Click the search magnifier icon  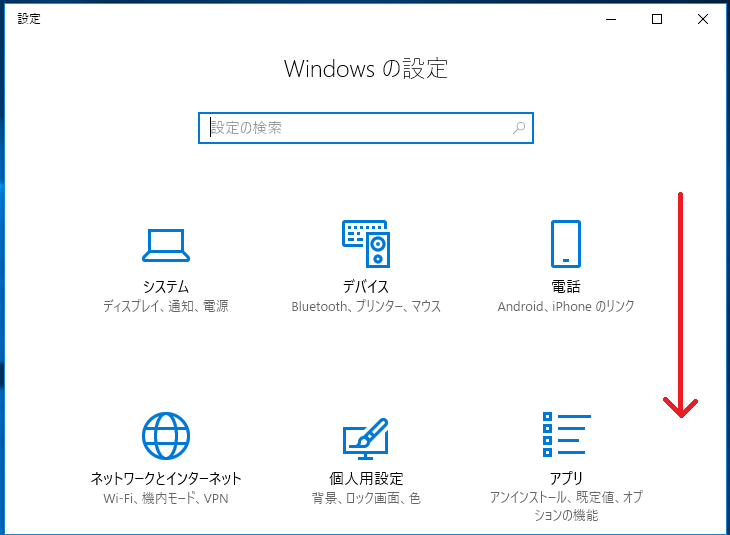519,128
